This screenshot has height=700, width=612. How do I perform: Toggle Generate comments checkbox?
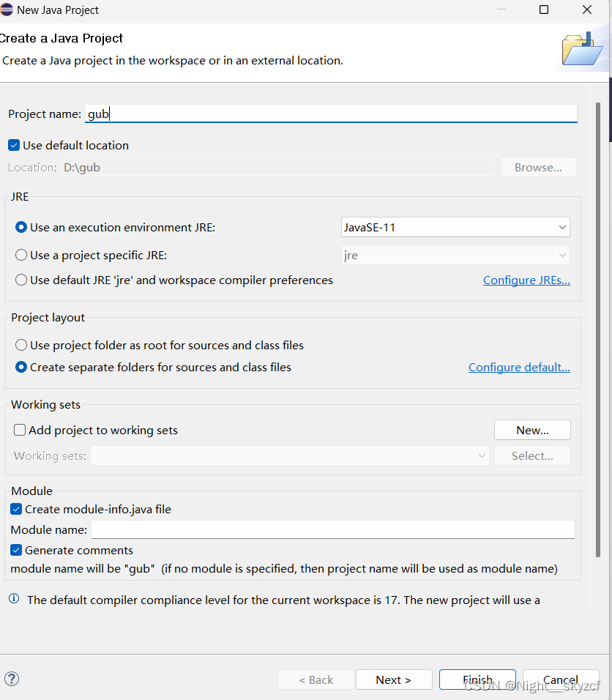point(16,550)
